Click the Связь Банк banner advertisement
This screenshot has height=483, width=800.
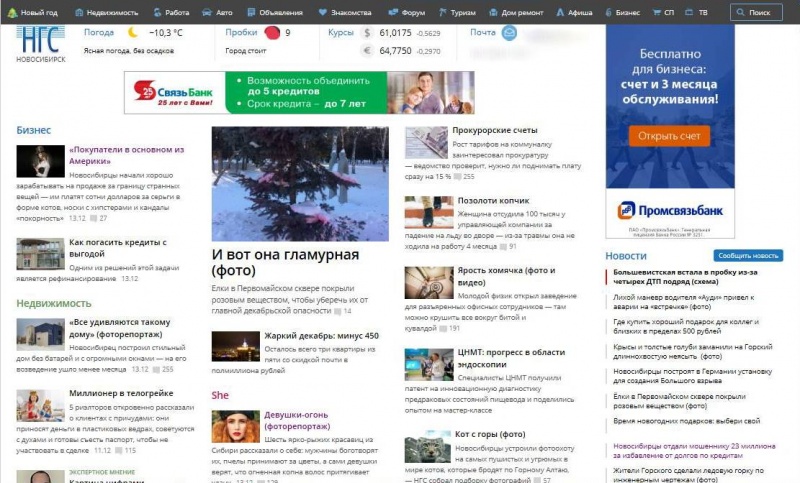(x=299, y=93)
